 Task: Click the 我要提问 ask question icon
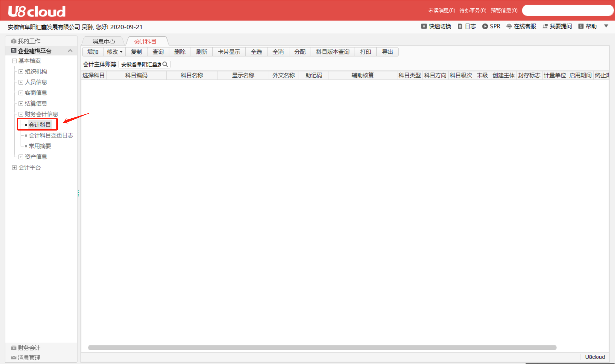tap(545, 26)
